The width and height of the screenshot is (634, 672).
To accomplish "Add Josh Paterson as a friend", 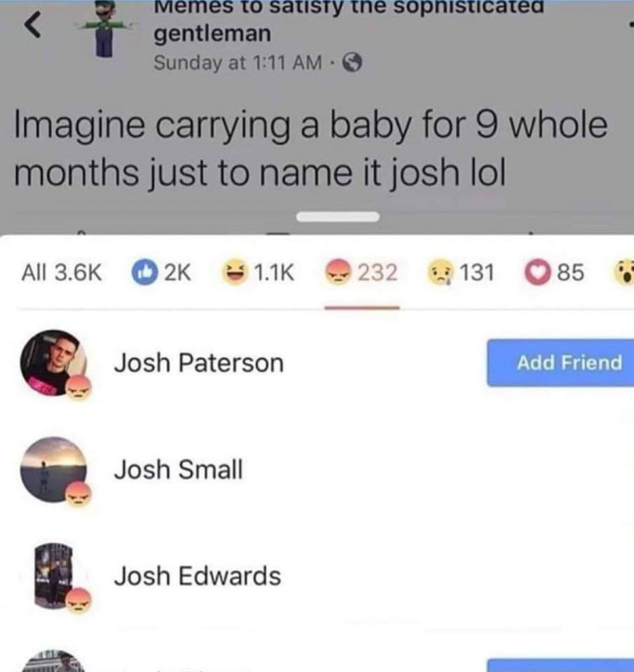I will 560,362.
